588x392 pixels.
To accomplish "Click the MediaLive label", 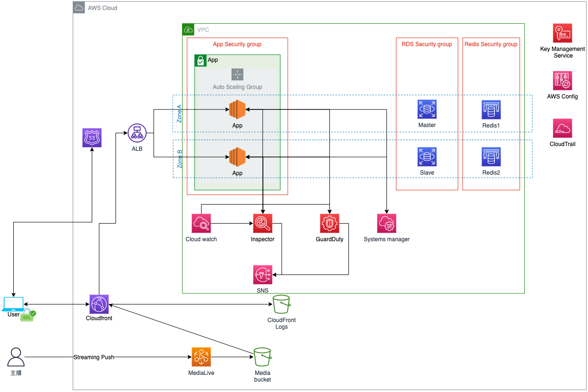I will click(201, 373).
